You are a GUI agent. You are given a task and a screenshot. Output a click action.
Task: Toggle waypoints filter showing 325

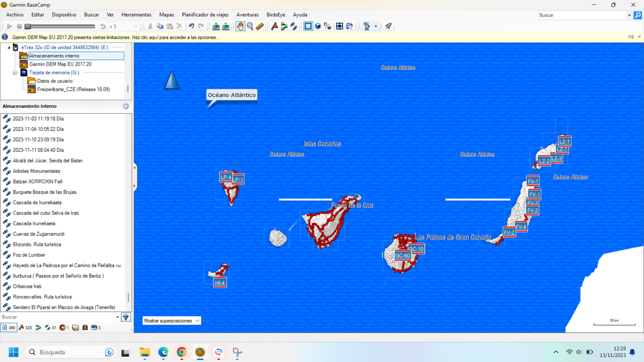coord(25,327)
